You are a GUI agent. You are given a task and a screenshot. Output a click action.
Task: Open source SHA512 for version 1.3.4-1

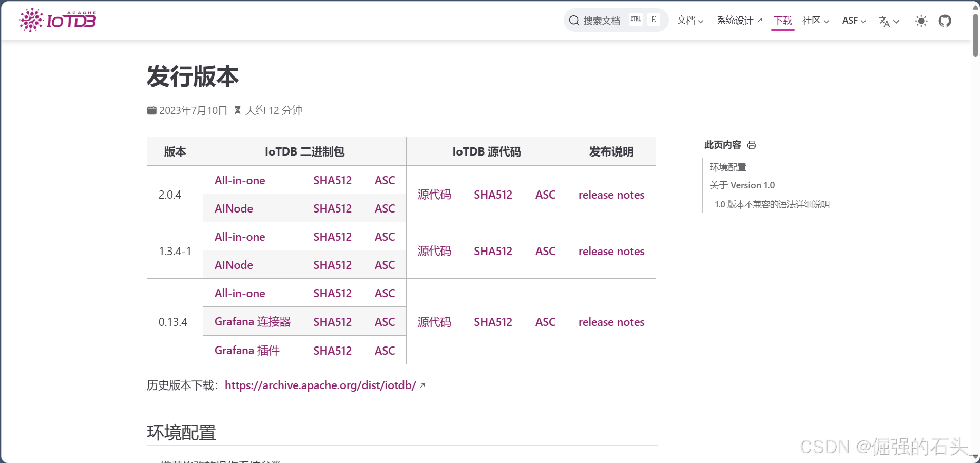pos(493,251)
